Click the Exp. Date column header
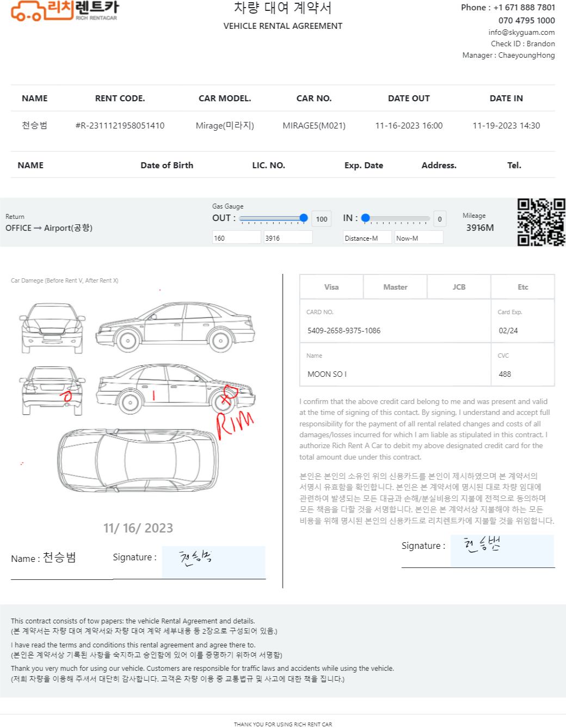This screenshot has height=728, width=566. (x=364, y=166)
